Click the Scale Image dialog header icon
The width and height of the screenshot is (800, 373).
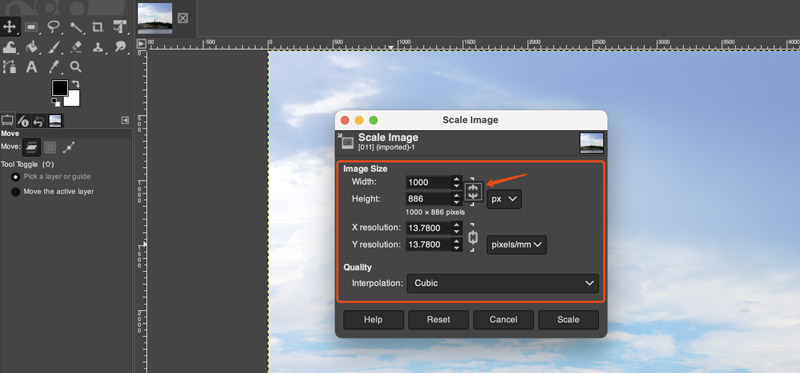pyautogui.click(x=346, y=141)
